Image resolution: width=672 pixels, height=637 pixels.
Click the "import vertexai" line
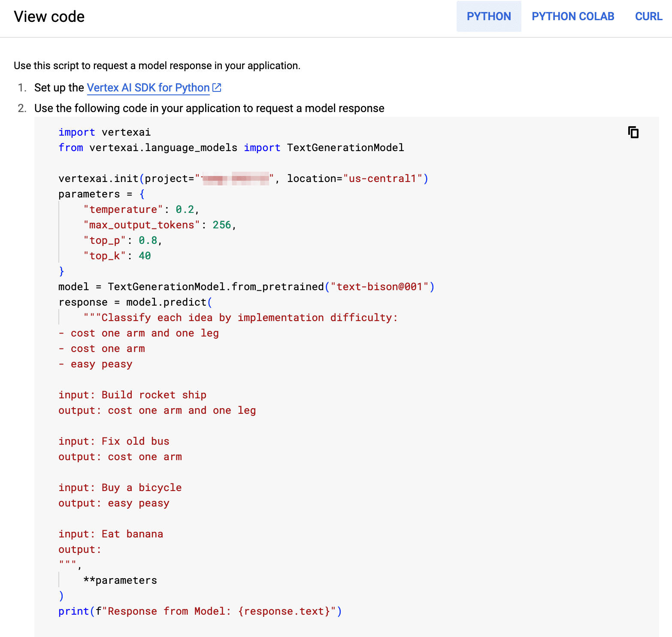[x=105, y=132]
